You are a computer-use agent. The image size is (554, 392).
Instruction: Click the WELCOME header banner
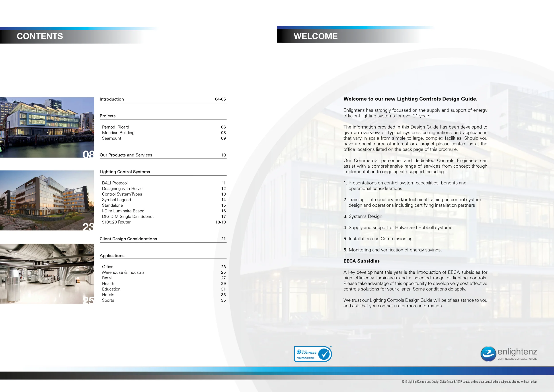[x=316, y=36]
